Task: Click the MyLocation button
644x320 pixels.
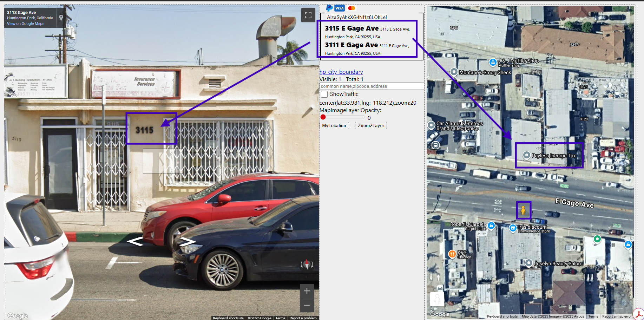Action: 334,126
